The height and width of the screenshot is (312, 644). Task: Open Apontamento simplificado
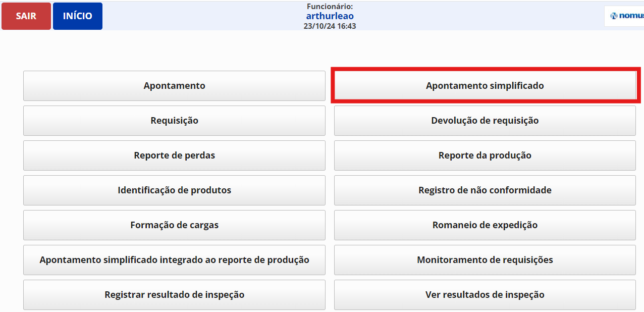coord(485,86)
